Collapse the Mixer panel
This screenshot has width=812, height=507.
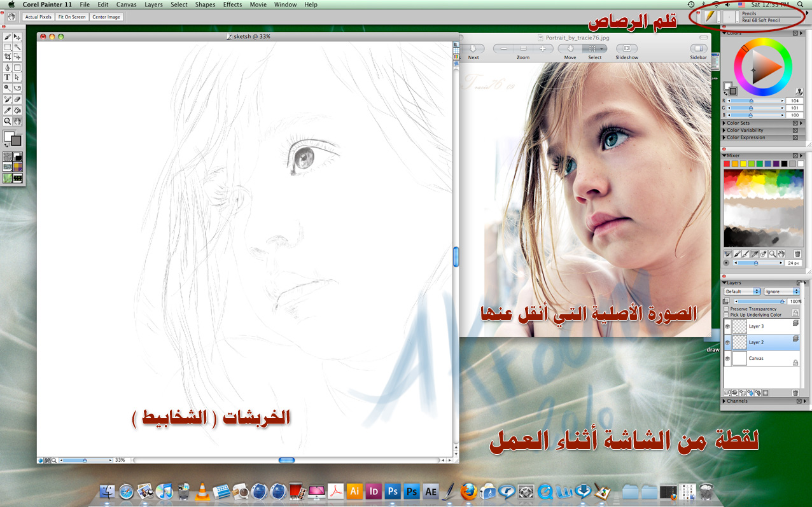click(724, 155)
